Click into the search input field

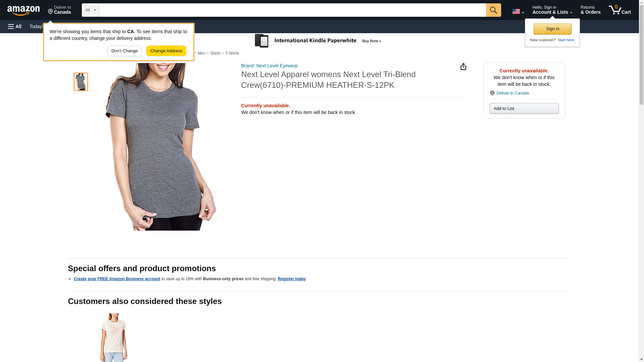tap(292, 10)
